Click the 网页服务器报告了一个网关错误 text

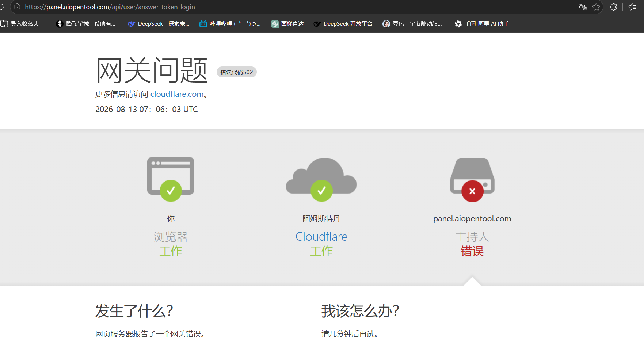[150, 334]
